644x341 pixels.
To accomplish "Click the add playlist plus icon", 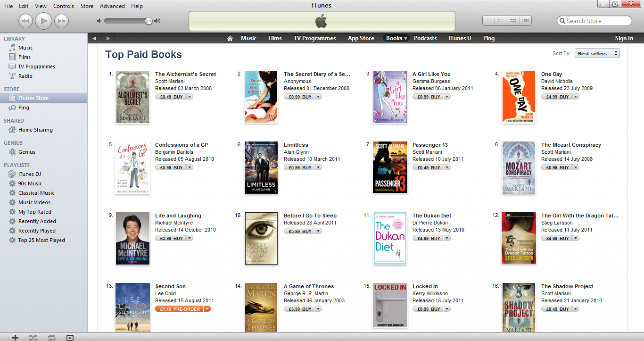I will 15,337.
